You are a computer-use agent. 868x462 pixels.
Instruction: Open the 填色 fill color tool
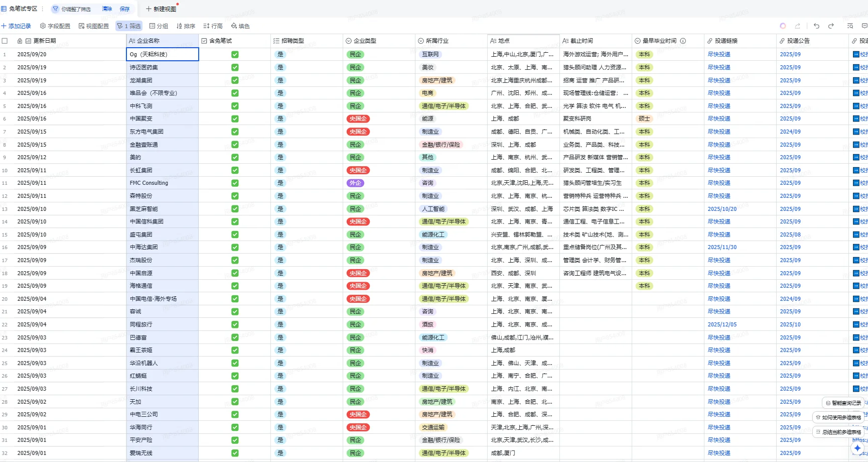point(240,26)
